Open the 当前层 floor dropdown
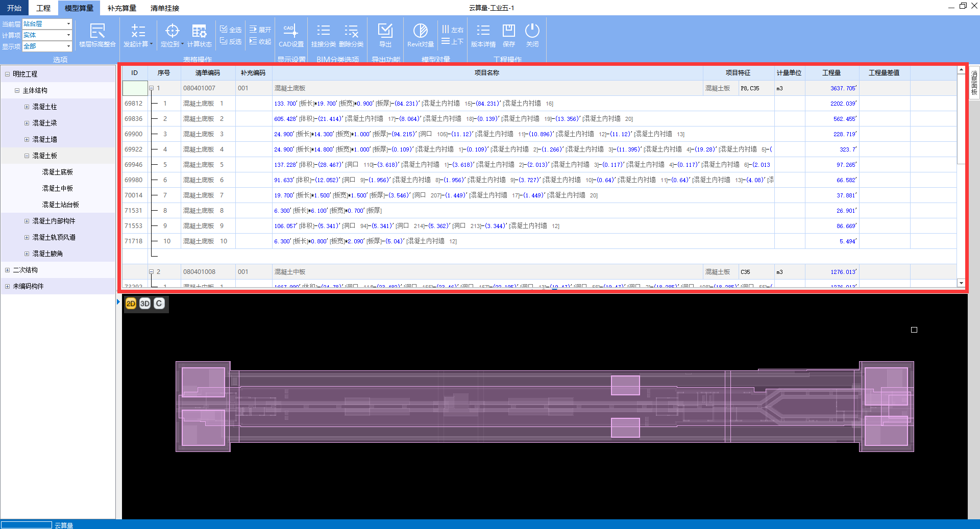This screenshot has width=980, height=529. tap(68, 24)
